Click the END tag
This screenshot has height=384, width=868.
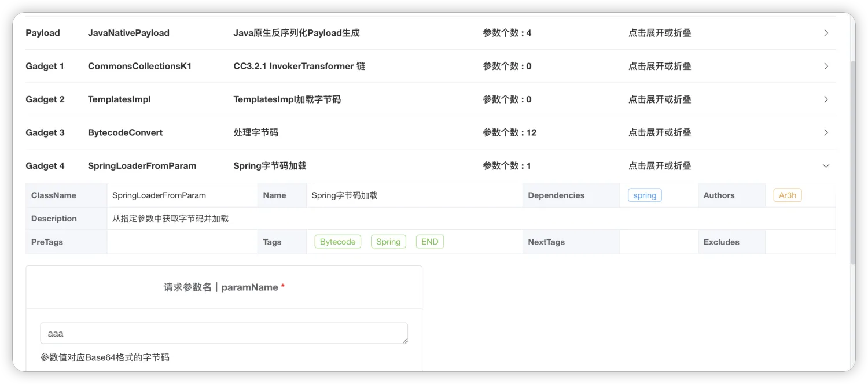tap(430, 242)
